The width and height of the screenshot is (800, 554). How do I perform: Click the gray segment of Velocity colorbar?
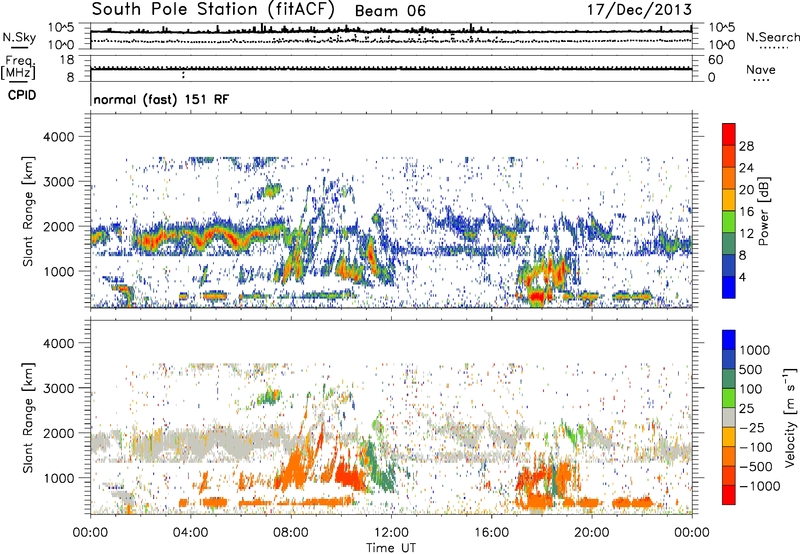pyautogui.click(x=729, y=418)
